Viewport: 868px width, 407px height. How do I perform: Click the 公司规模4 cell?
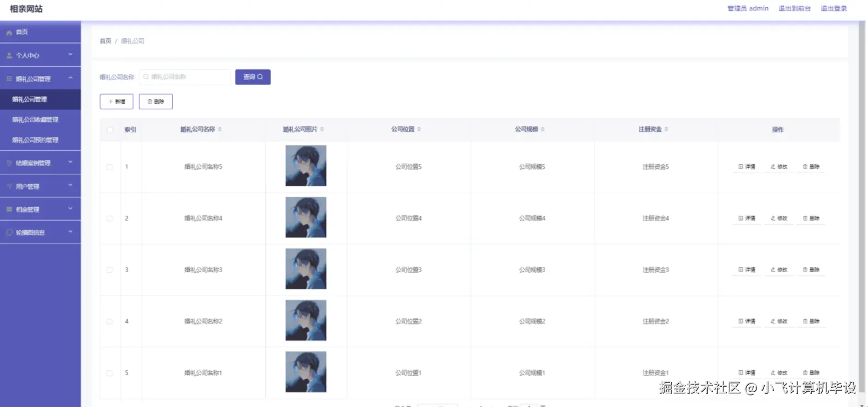pos(532,218)
